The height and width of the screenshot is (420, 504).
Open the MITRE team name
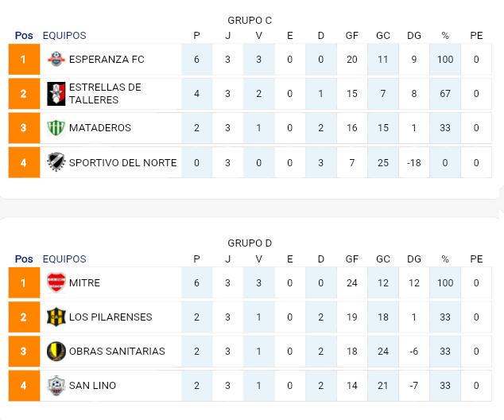pos(85,282)
